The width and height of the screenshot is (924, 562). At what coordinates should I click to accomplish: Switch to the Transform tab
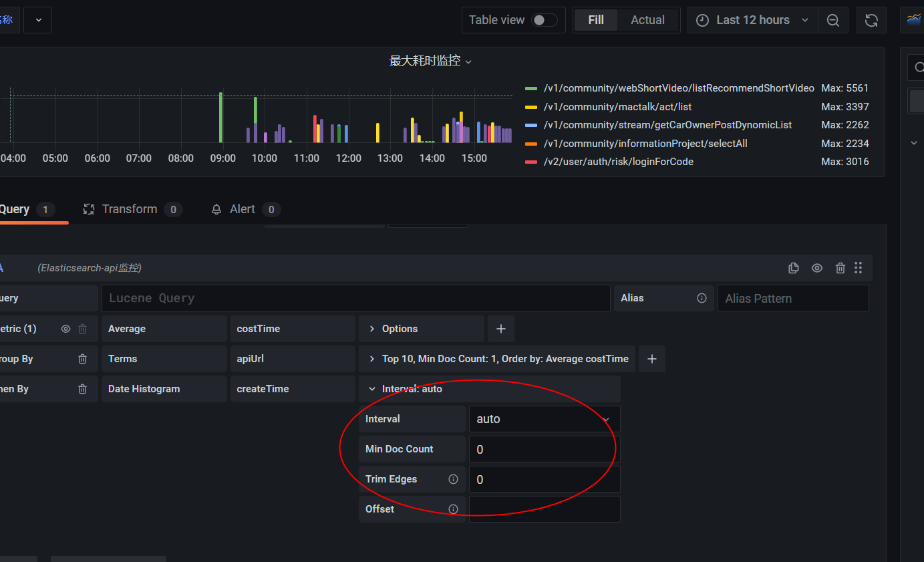[132, 209]
